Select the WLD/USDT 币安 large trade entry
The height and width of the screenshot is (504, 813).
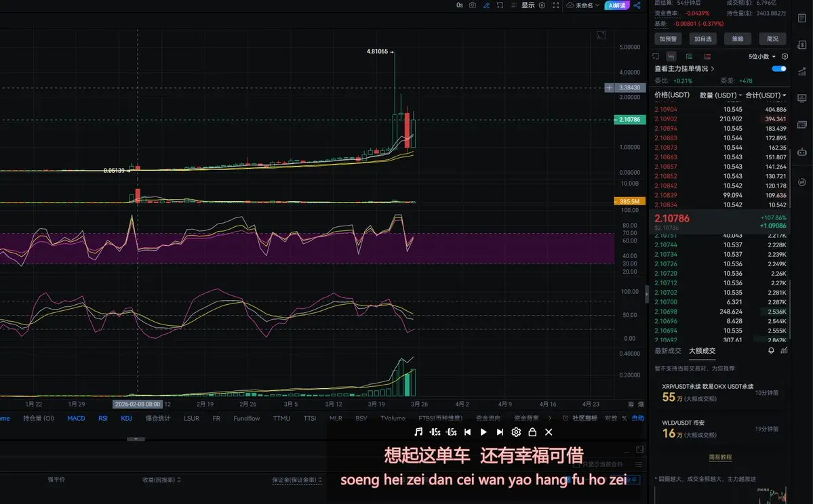coord(719,429)
